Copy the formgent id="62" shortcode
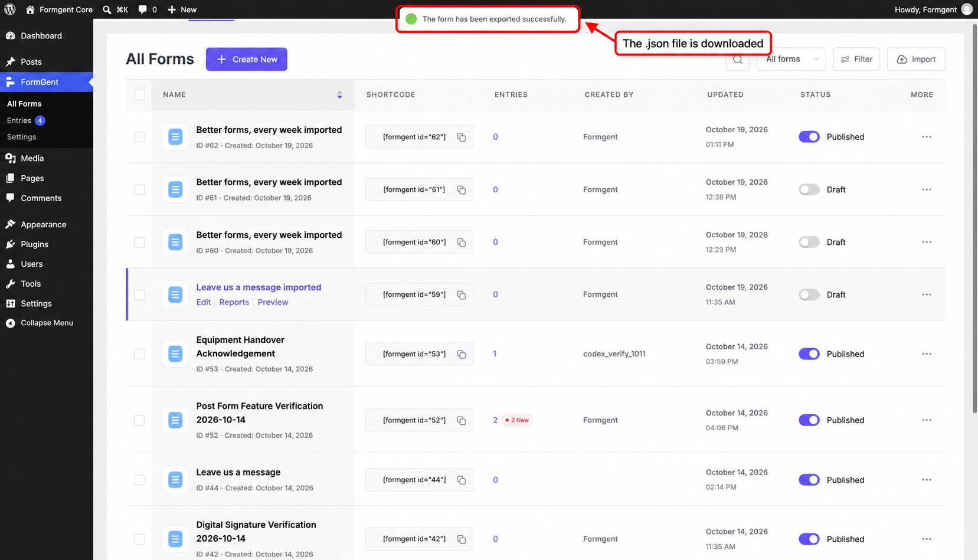Viewport: 978px width, 560px height. [x=462, y=137]
